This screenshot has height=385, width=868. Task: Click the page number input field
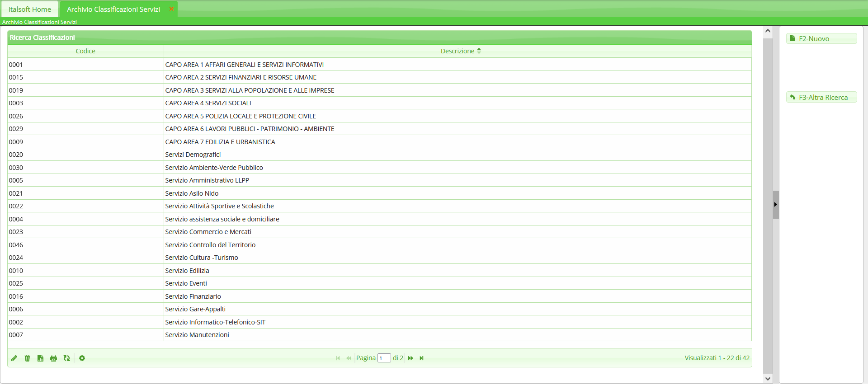coord(384,358)
